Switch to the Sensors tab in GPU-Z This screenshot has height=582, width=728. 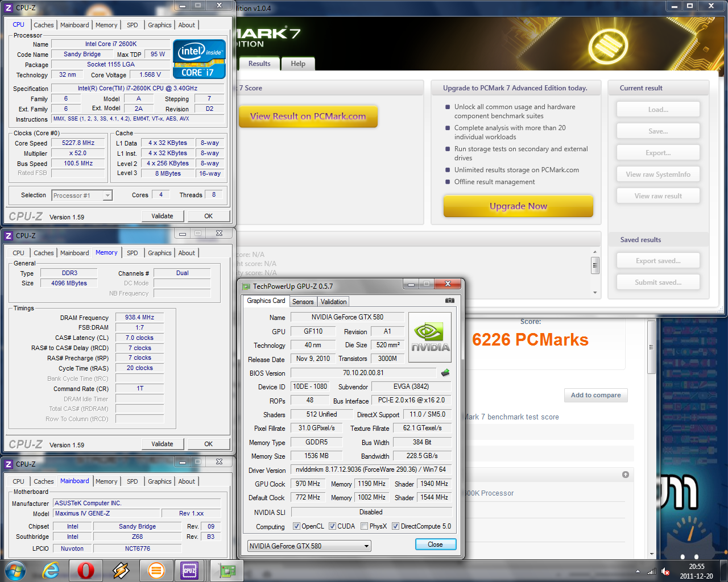point(303,302)
